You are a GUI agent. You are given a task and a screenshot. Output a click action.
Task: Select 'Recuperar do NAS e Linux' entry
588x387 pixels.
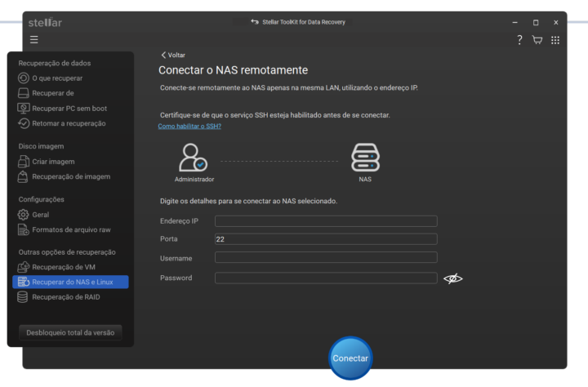click(x=70, y=282)
